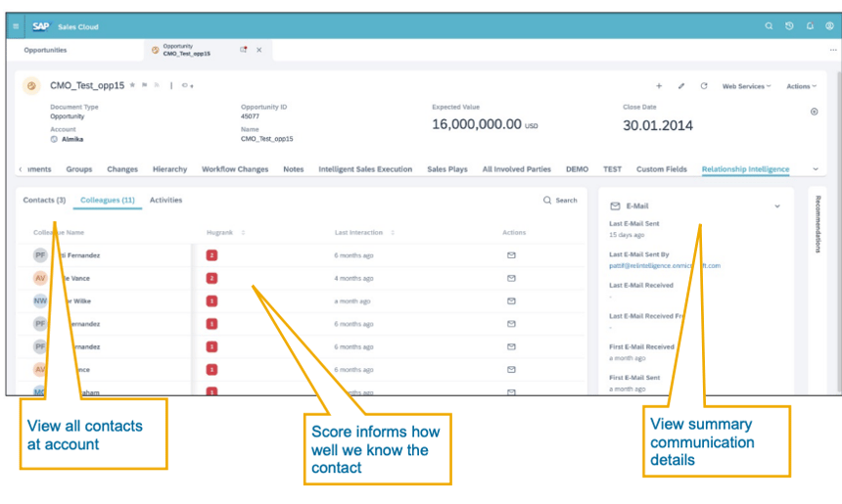Toggle the flag icon beside CMO_Test_opp15
This screenshot has height=504, width=842.
click(145, 85)
